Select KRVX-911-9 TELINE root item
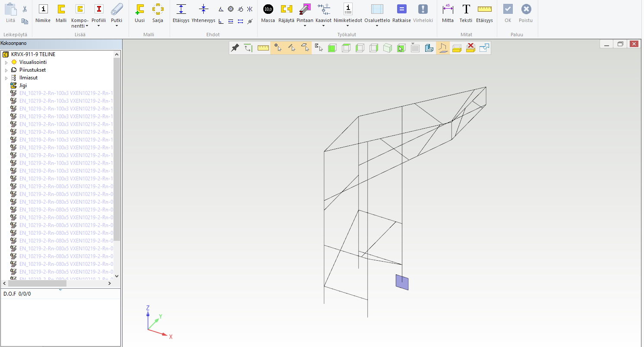Viewport: 644px width, 347px height. [x=33, y=54]
